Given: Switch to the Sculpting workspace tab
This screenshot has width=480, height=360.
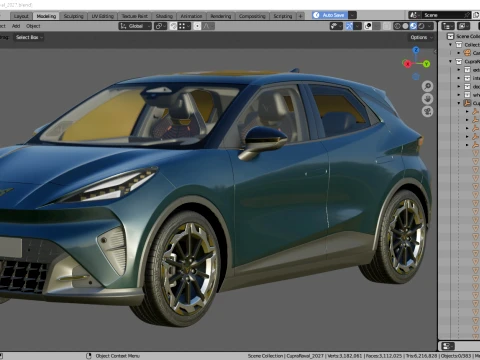Looking at the screenshot, I should coord(73,16).
